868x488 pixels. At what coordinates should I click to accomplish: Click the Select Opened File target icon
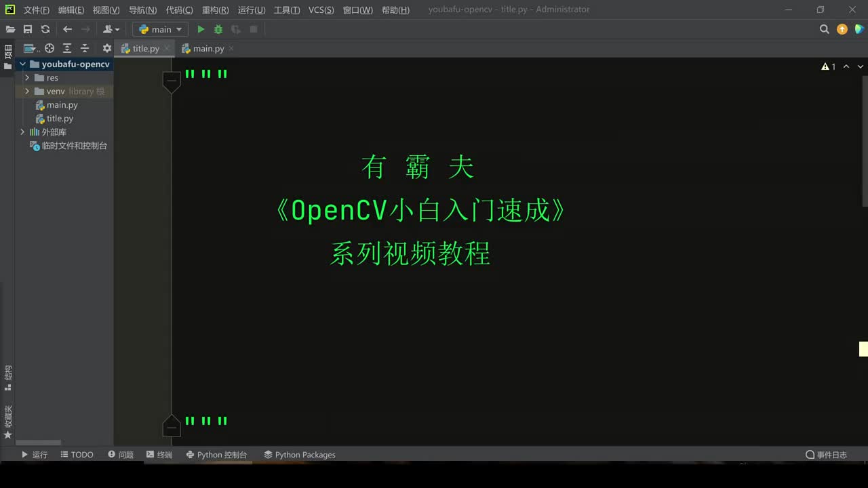(x=50, y=48)
